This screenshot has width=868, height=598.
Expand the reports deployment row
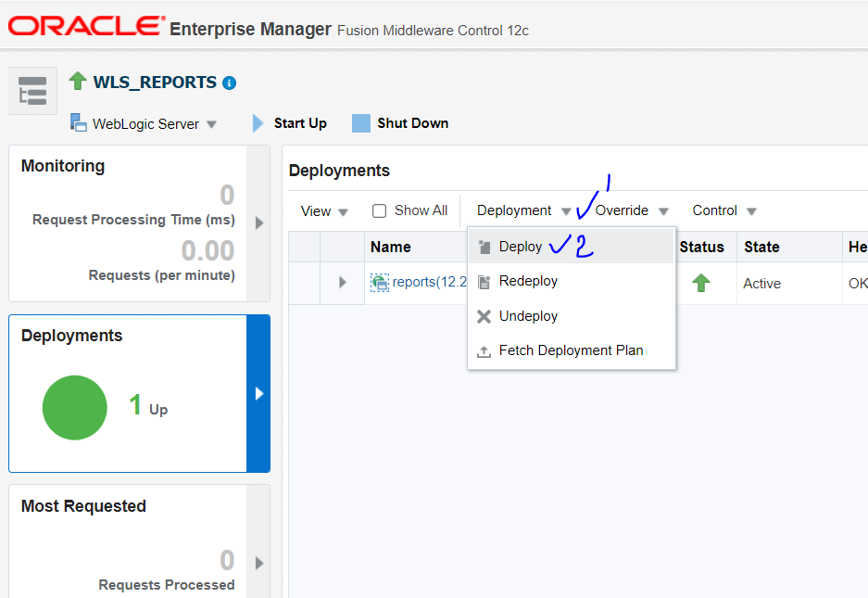click(343, 283)
